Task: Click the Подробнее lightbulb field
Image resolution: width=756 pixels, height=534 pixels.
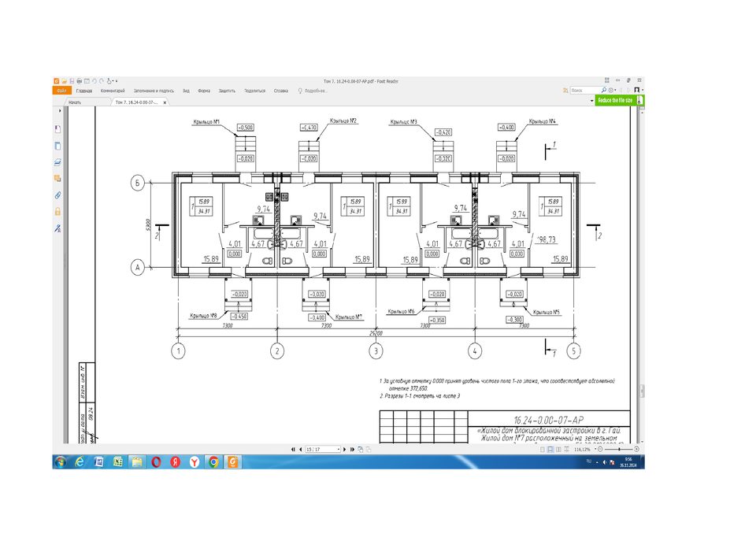Action: (313, 91)
